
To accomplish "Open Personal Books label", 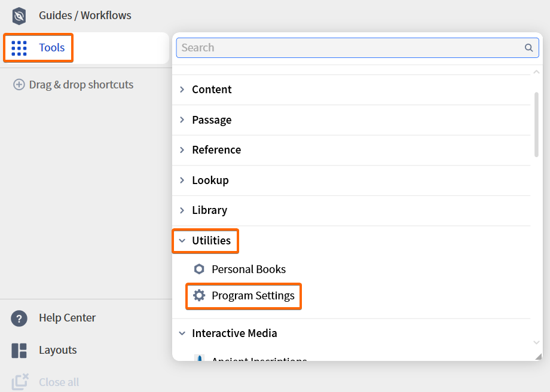I will point(249,269).
